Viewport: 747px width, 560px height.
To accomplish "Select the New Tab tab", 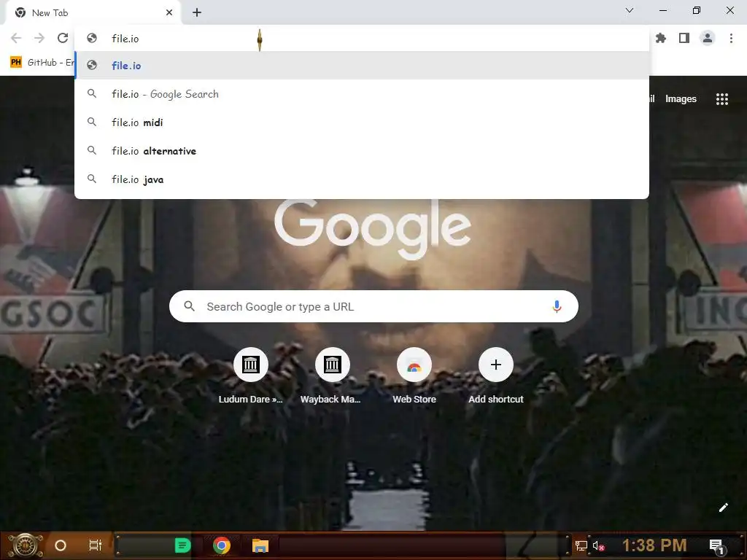I will [93, 13].
